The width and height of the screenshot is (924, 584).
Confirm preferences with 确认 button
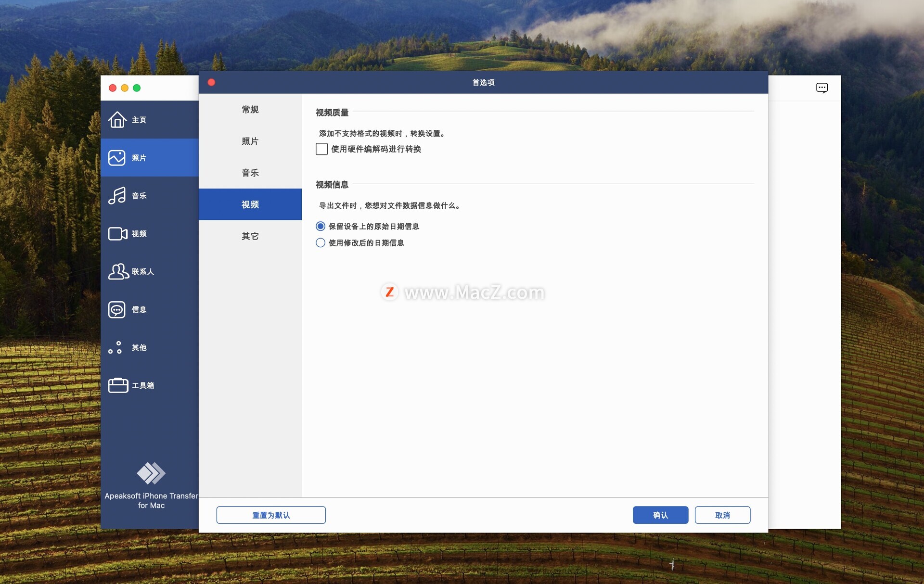coord(660,515)
